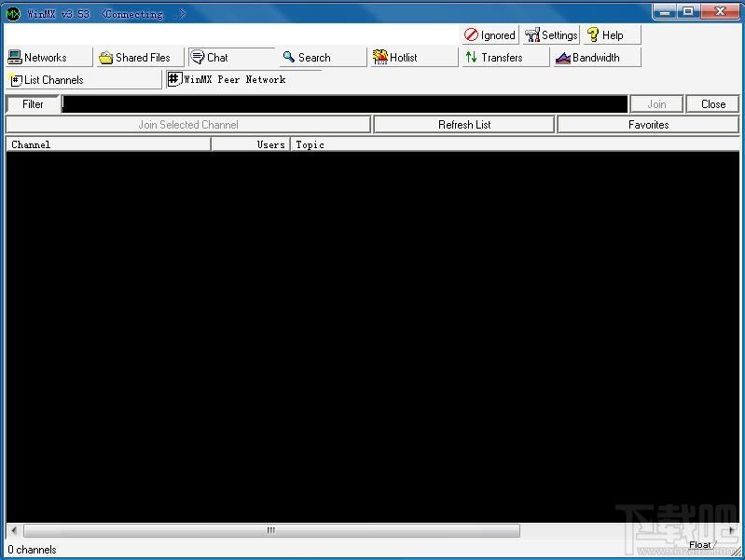Close the WinMX window

point(720,11)
